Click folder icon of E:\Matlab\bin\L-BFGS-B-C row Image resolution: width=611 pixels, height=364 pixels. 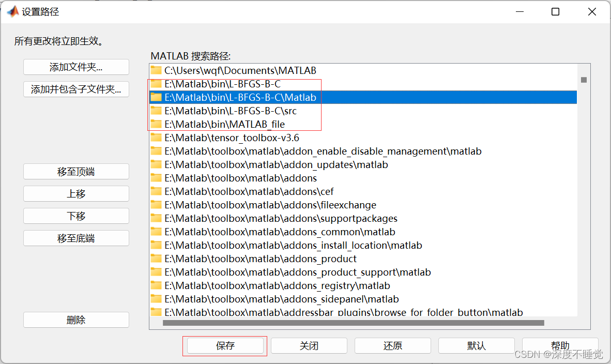tap(156, 84)
